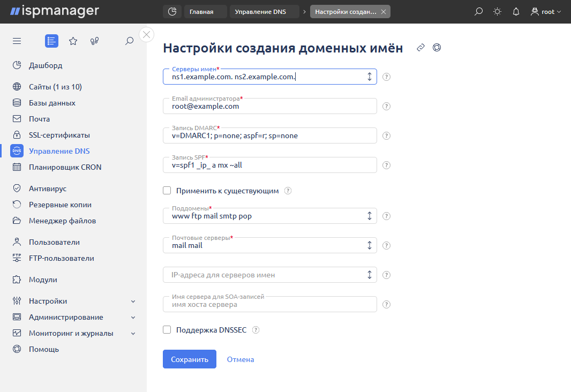Click the Сохранить button
This screenshot has width=571, height=392.
[x=189, y=359]
